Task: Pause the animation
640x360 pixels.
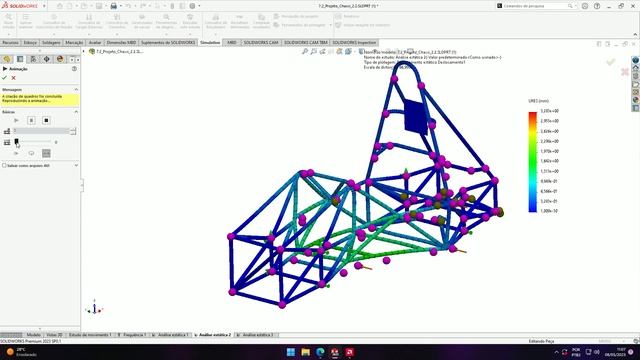Action: coord(31,120)
